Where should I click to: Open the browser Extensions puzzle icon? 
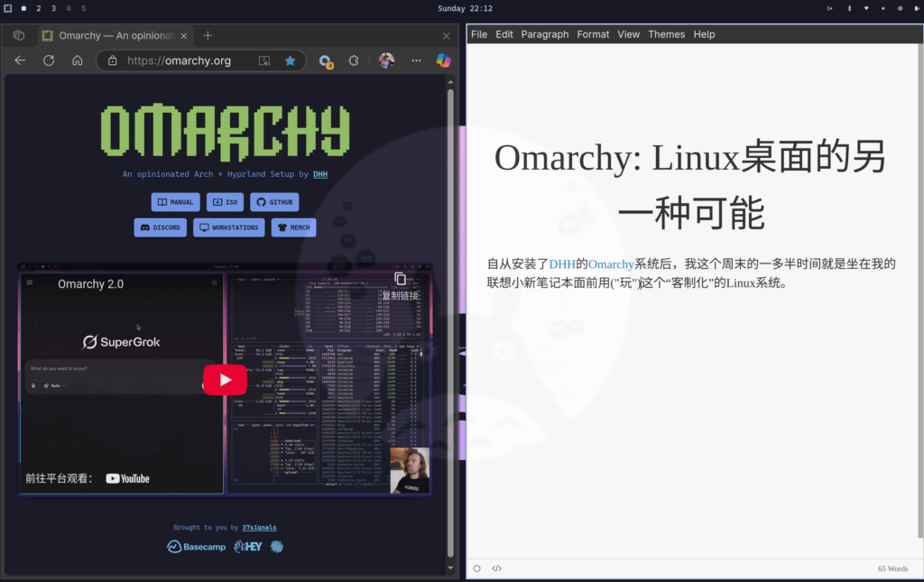[354, 60]
